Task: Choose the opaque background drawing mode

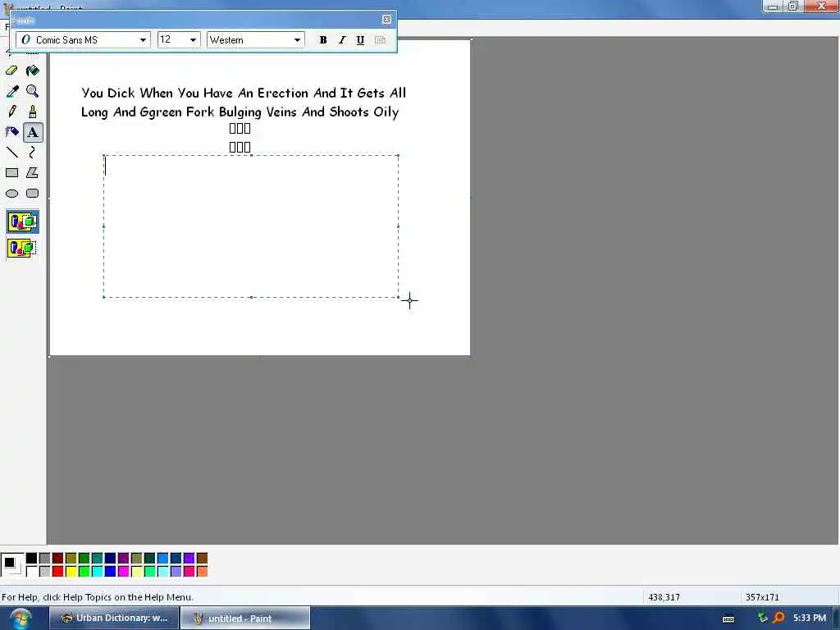Action: click(x=22, y=221)
